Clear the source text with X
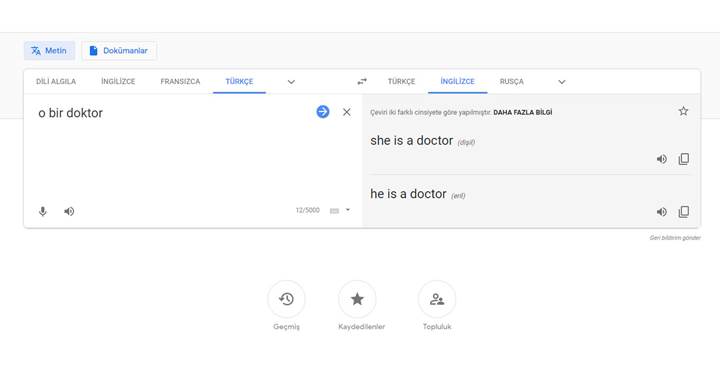 coord(347,112)
